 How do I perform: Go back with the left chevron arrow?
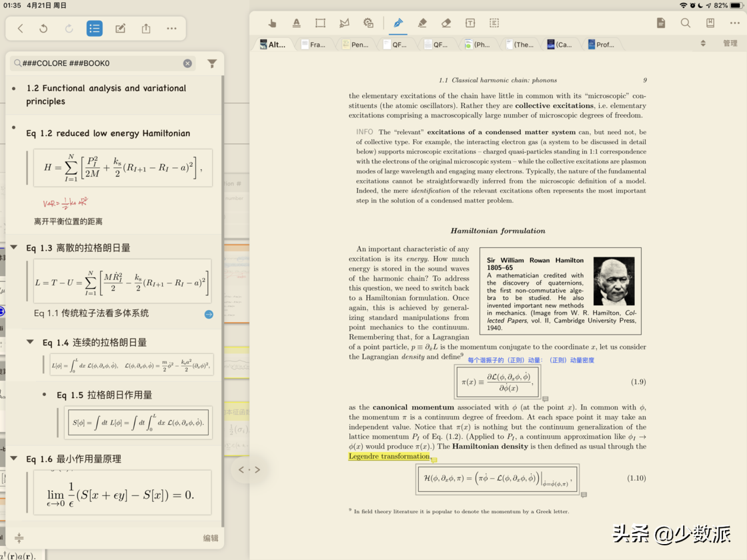click(x=20, y=29)
